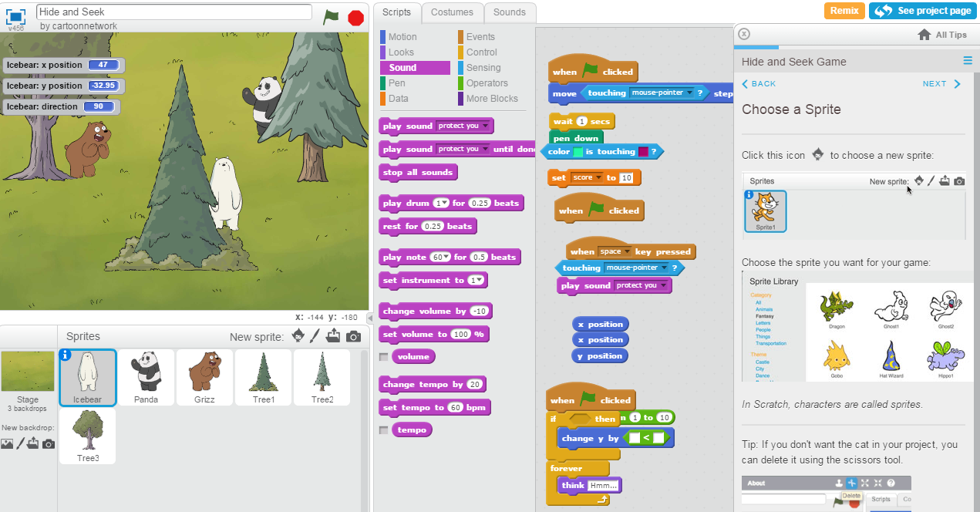
Task: Open the Events block category
Action: coord(480,37)
